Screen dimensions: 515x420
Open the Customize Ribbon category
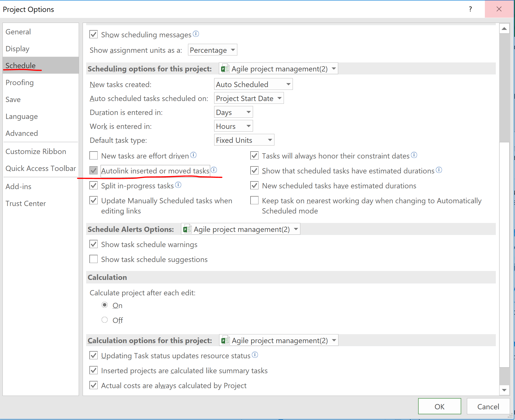click(36, 152)
